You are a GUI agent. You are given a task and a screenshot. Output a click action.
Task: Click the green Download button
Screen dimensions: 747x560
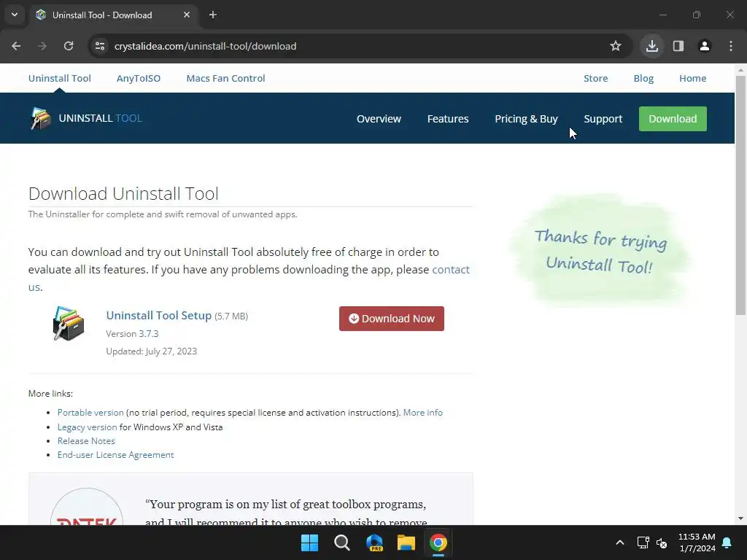click(673, 119)
